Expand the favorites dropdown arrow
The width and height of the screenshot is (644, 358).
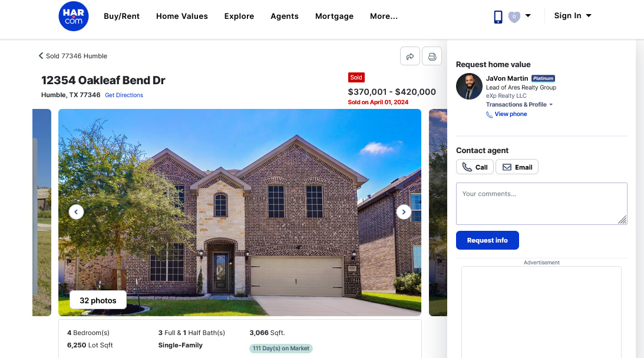[528, 15]
